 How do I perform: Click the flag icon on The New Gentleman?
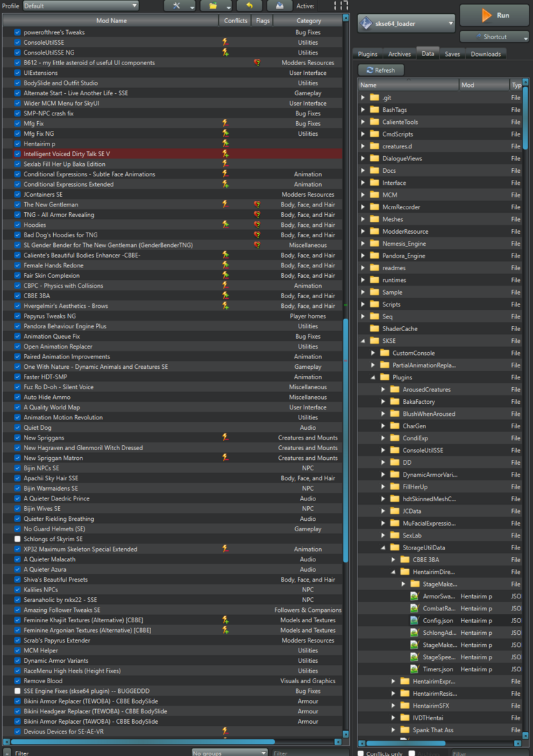tap(257, 204)
